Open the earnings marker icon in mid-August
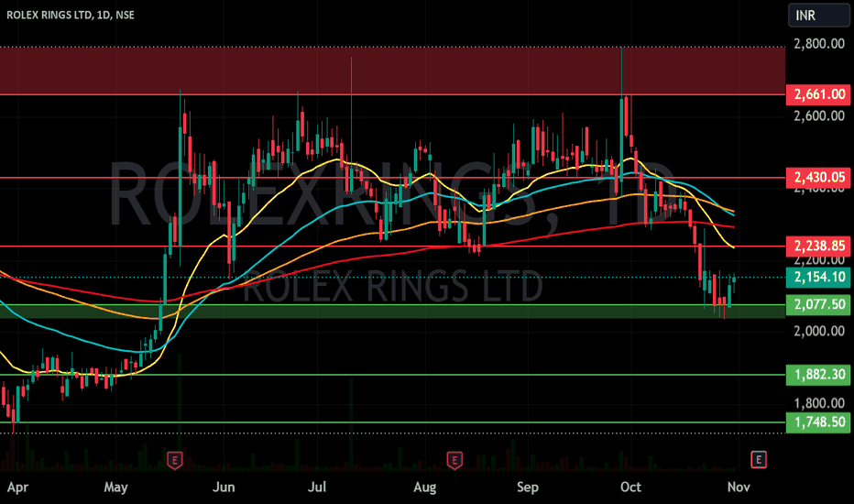 point(454,460)
